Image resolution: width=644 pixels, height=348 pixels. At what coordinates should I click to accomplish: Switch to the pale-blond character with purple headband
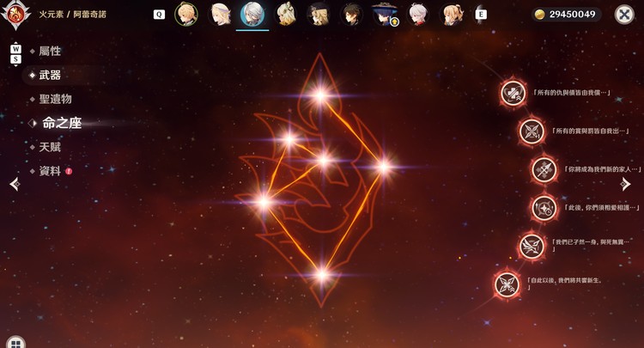pos(220,14)
